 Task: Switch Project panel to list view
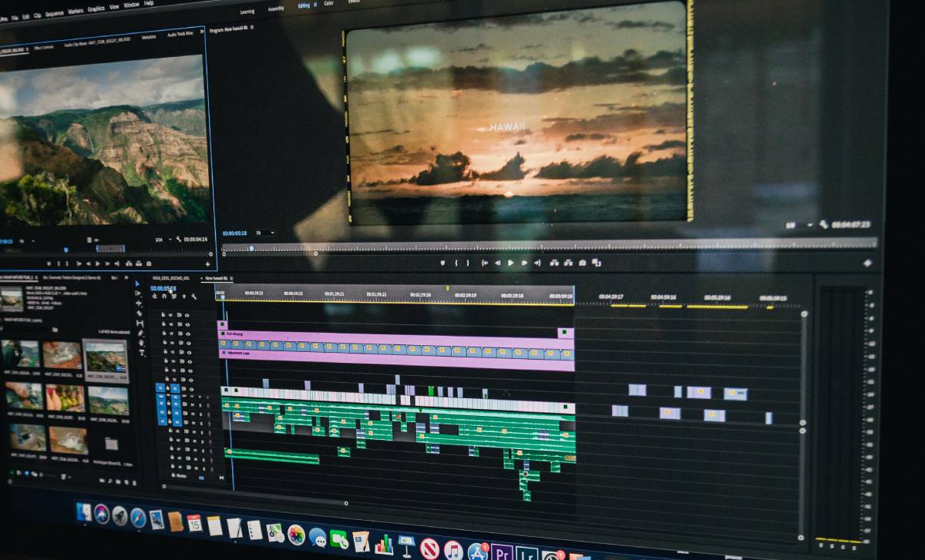click(18, 472)
